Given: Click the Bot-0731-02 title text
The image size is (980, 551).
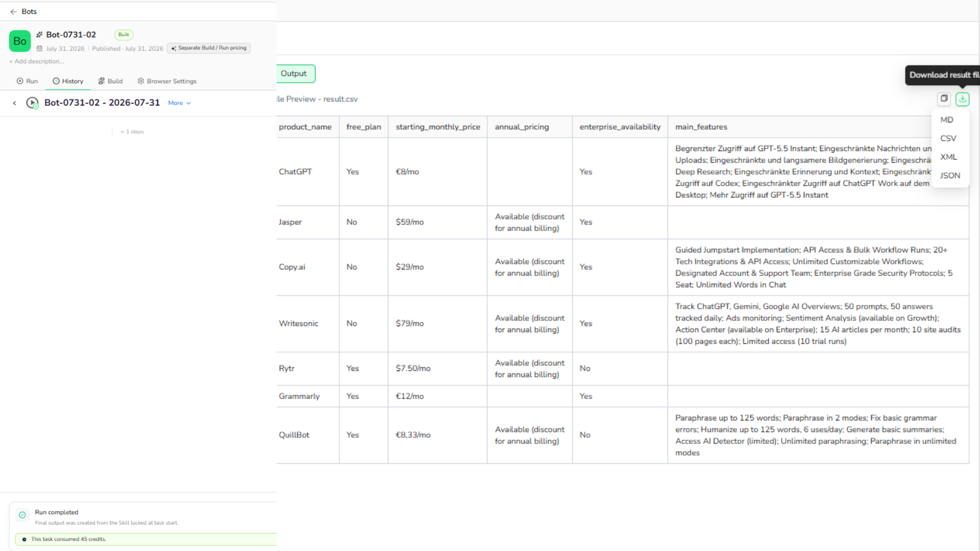Looking at the screenshot, I should [71, 35].
